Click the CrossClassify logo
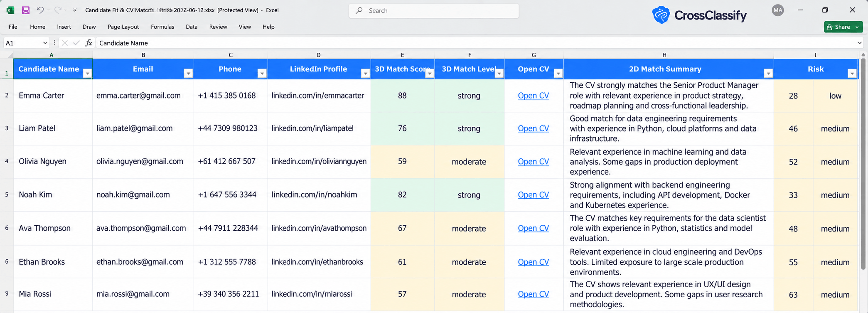868x313 pixels. (x=699, y=15)
